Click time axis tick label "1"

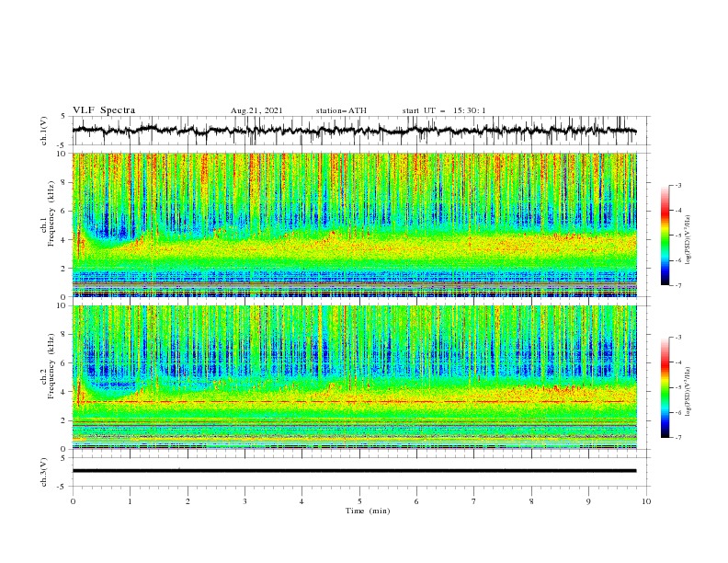coord(130,501)
